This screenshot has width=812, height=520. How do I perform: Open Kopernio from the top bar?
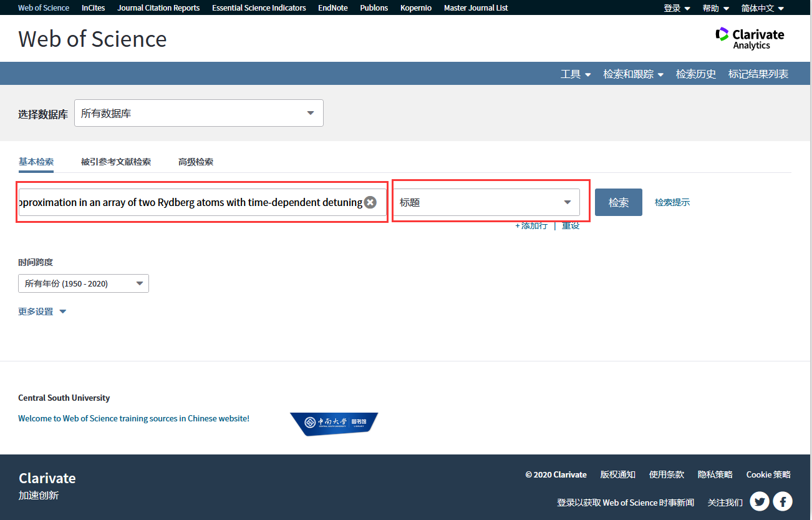416,8
